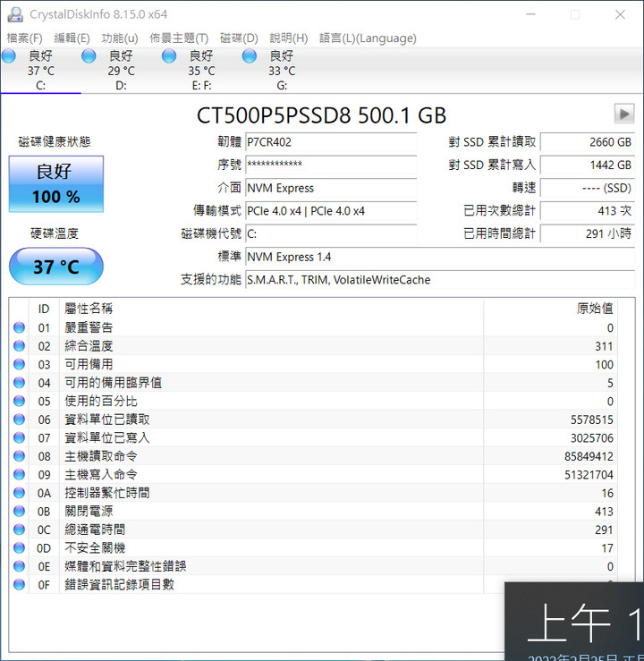644x661 pixels.
Task: Select attribute row 09 主機寫入命令
Action: click(x=313, y=474)
